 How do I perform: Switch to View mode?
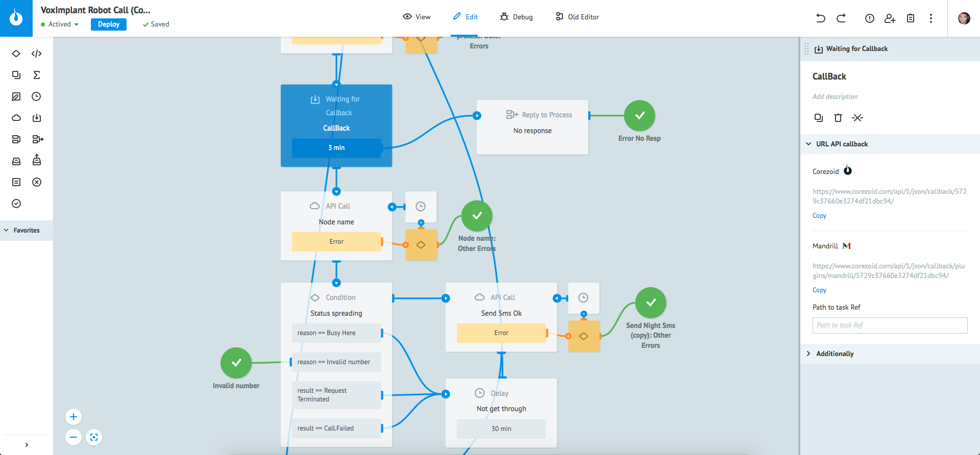point(416,17)
